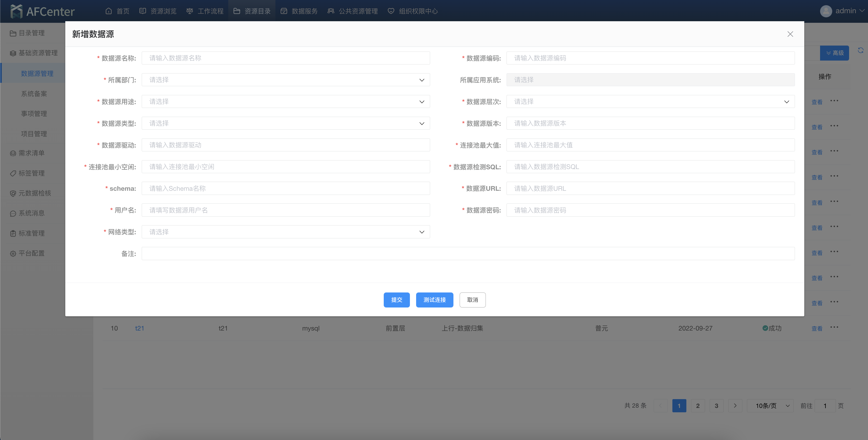Viewport: 868px width, 440px height.
Task: Click the 操作 column header
Action: (x=825, y=77)
